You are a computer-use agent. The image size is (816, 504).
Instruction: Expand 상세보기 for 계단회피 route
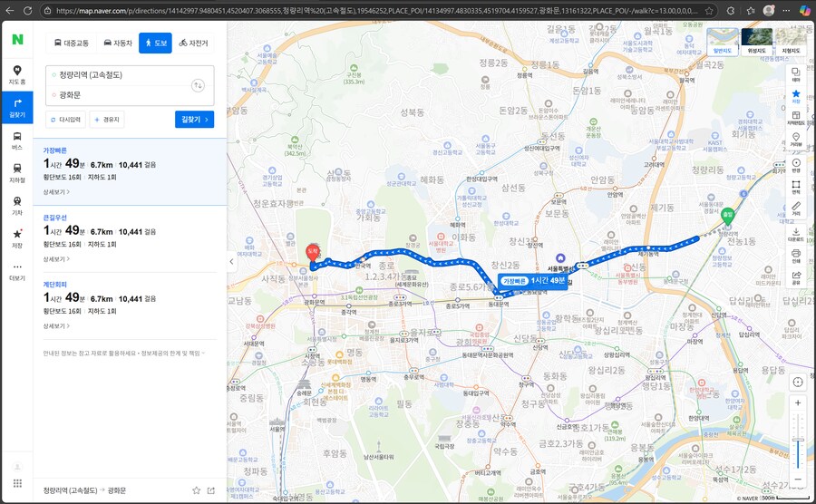pos(56,326)
